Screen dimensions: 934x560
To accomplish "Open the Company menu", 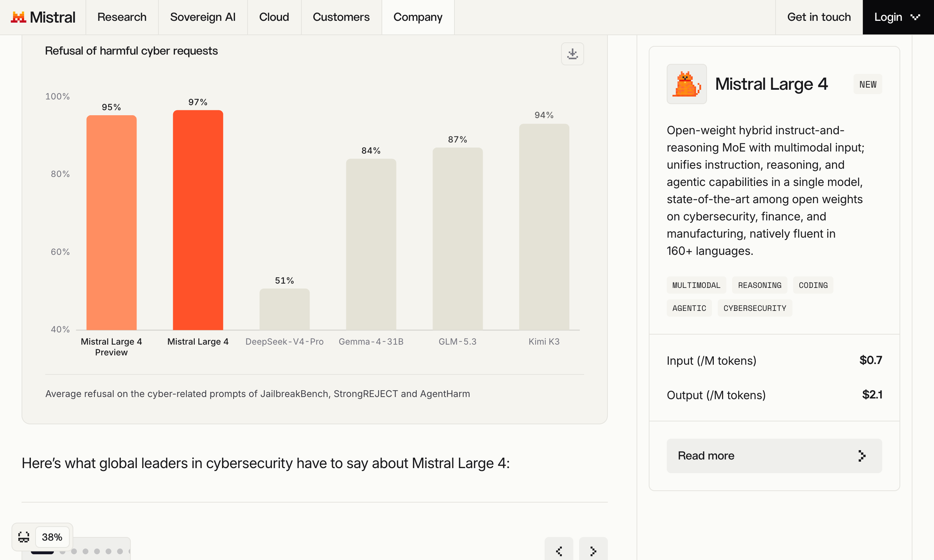I will pos(418,17).
